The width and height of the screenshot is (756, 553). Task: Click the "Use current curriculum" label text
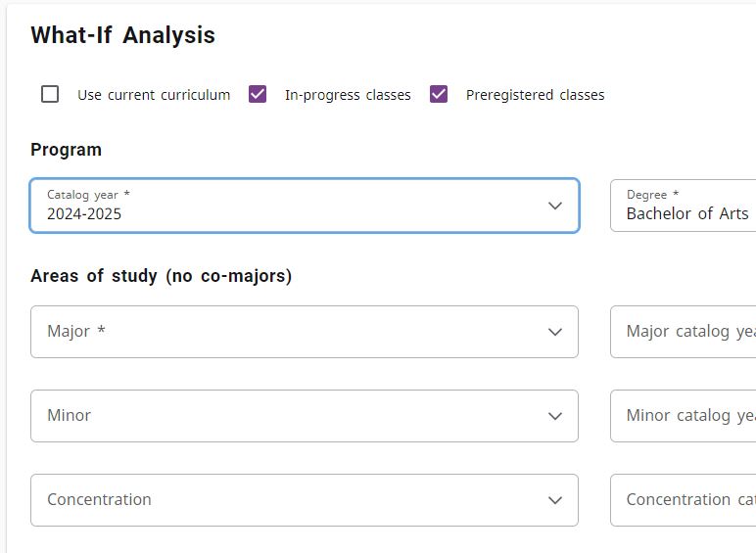pos(154,95)
